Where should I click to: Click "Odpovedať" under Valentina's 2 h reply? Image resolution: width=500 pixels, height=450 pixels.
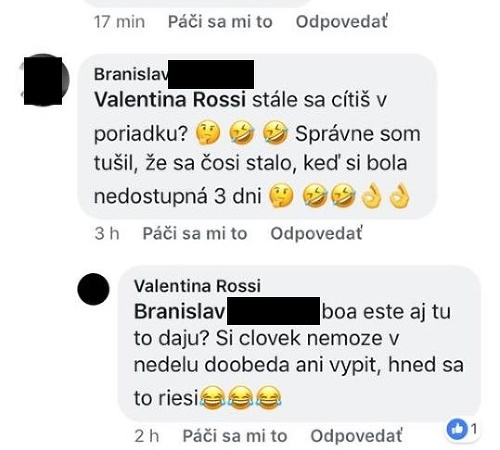356,436
